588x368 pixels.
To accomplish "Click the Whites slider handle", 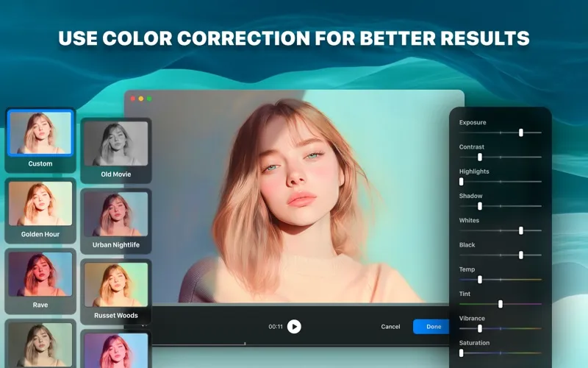I will [521, 230].
